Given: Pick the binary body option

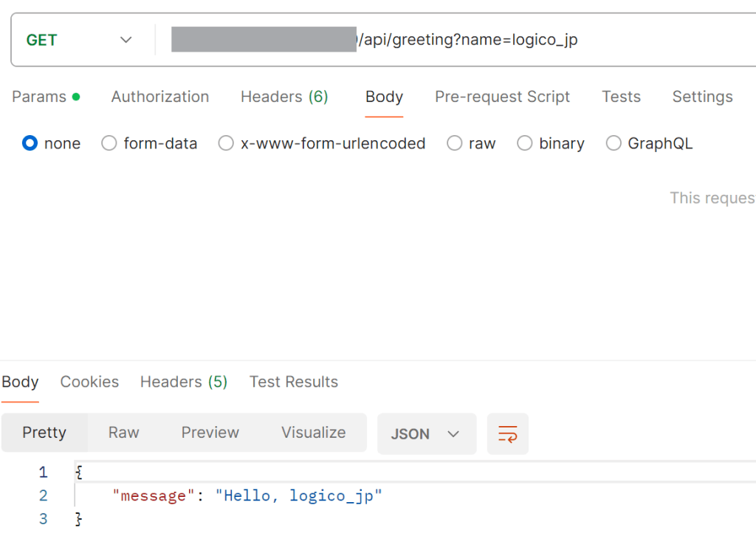Looking at the screenshot, I should (525, 143).
